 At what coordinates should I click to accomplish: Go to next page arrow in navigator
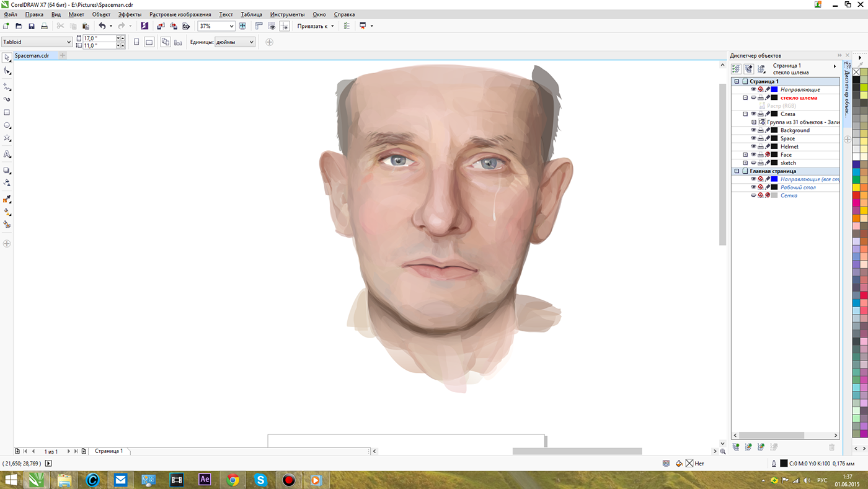point(68,451)
